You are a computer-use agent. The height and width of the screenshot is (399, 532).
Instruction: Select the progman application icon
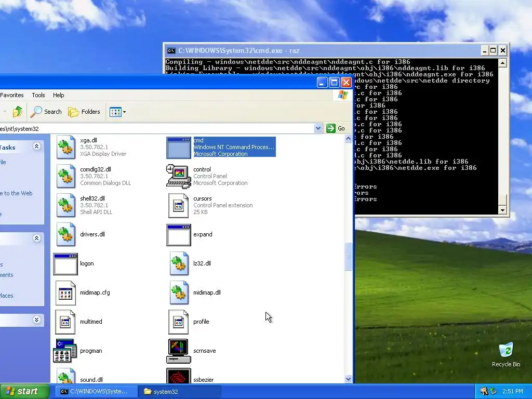coord(65,351)
